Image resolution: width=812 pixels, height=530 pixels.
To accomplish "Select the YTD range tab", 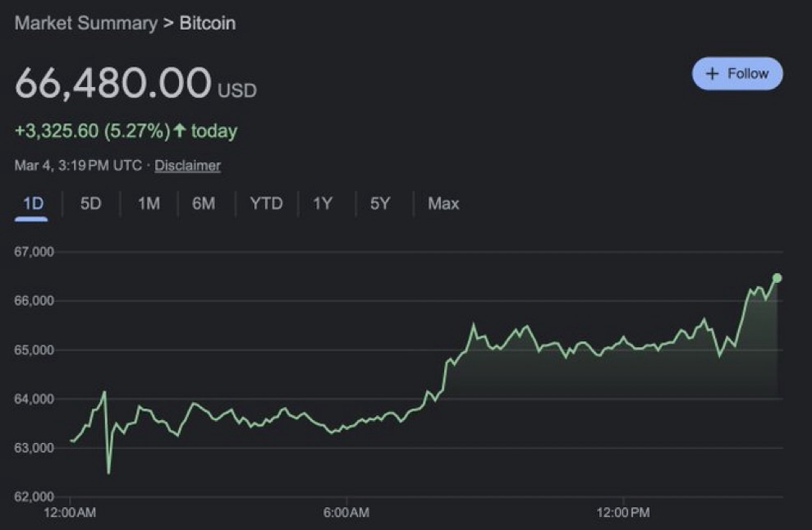I will 265,203.
